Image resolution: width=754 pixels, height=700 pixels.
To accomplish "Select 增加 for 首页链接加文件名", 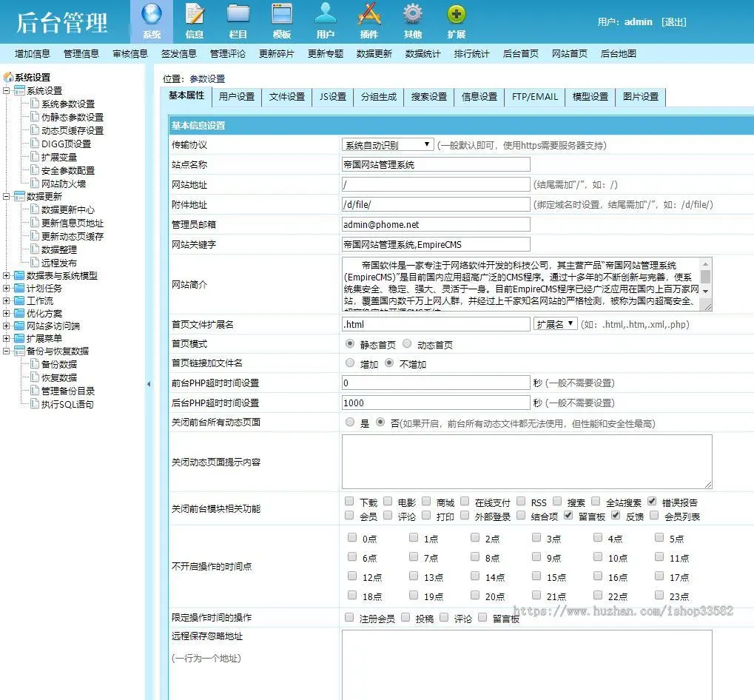I will [x=350, y=363].
